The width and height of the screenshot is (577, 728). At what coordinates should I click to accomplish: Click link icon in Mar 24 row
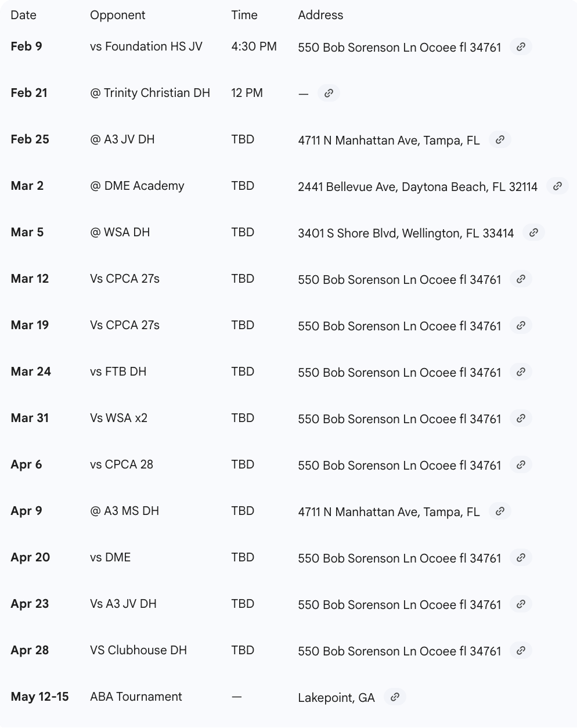point(521,372)
